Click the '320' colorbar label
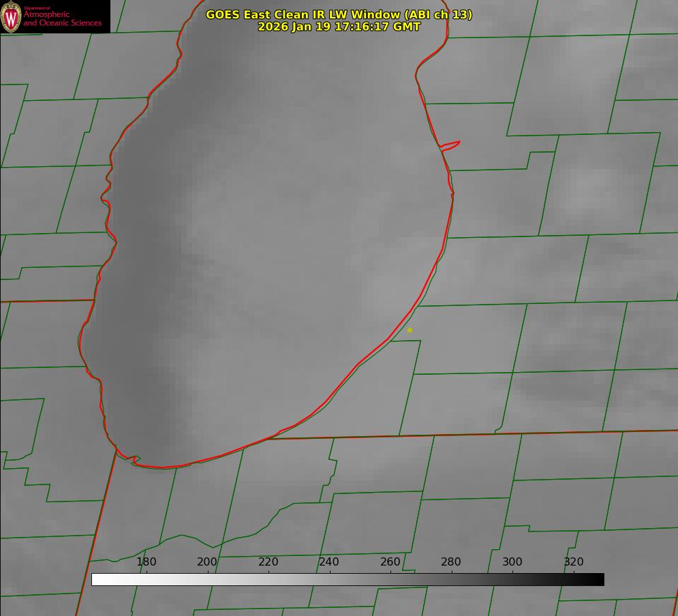Screen dimensions: 678x616 pyautogui.click(x=574, y=561)
